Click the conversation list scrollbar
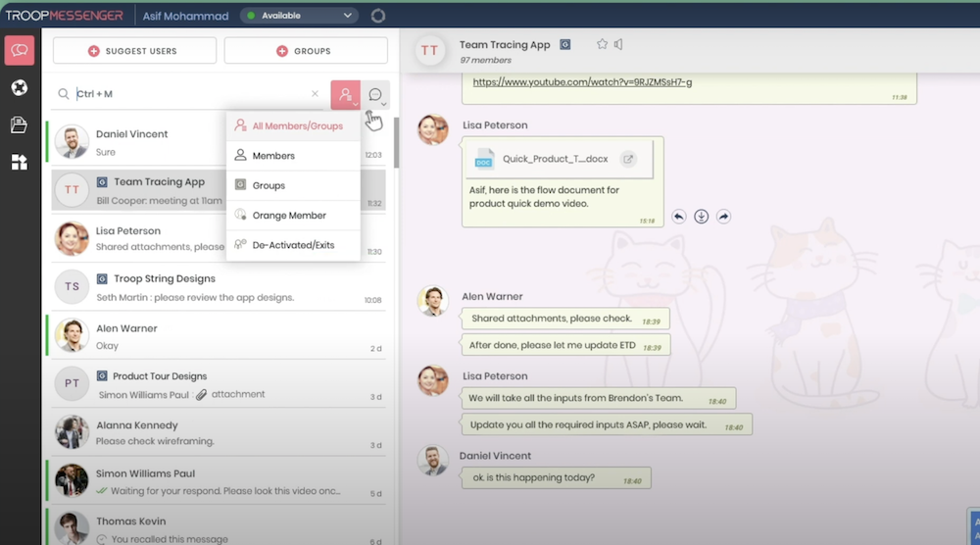The height and width of the screenshot is (545, 980). click(x=396, y=142)
